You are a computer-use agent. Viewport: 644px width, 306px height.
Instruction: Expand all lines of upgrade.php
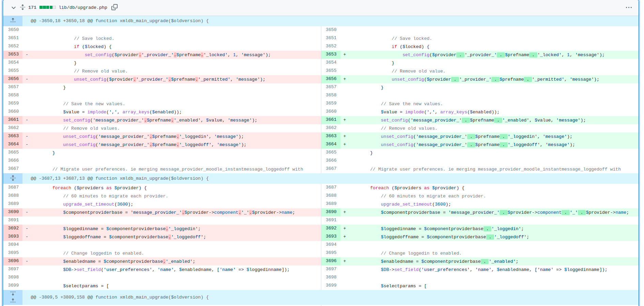pyautogui.click(x=22, y=7)
